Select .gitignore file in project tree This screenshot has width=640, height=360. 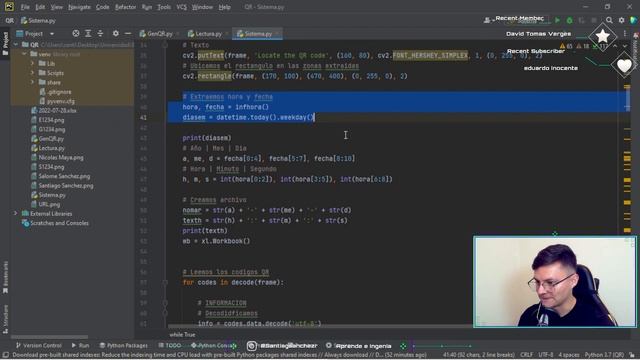point(59,92)
